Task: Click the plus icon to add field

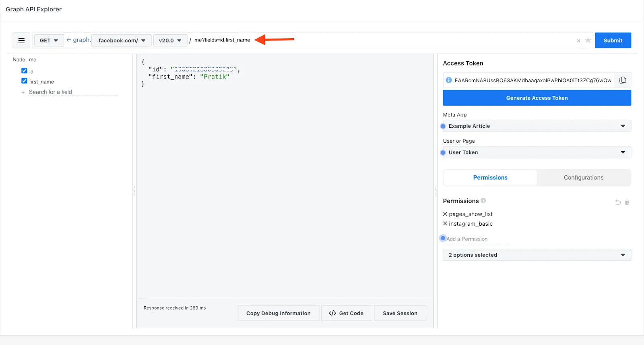Action: point(23,92)
